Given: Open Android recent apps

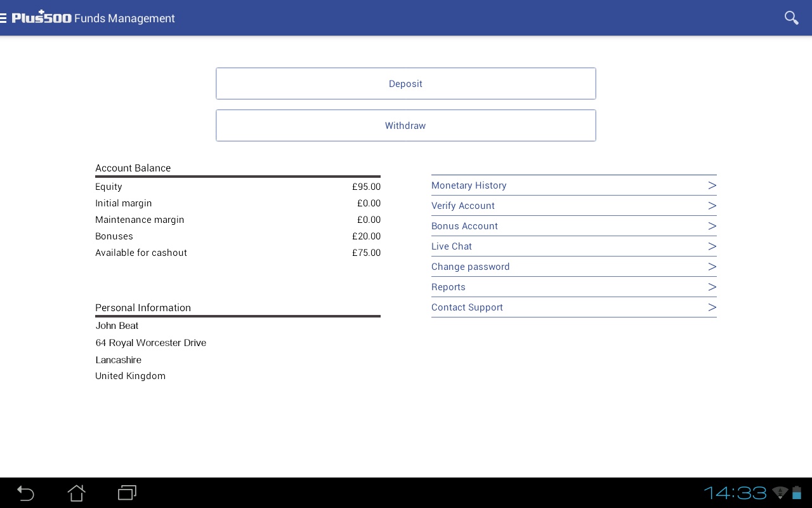Looking at the screenshot, I should pos(127,493).
